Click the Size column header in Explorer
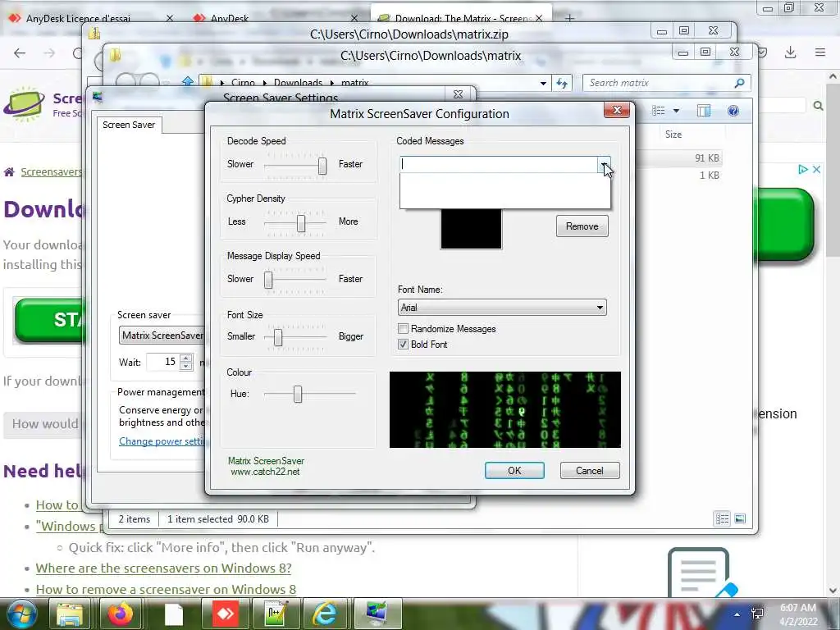Screen dimensions: 840x630 [673, 135]
